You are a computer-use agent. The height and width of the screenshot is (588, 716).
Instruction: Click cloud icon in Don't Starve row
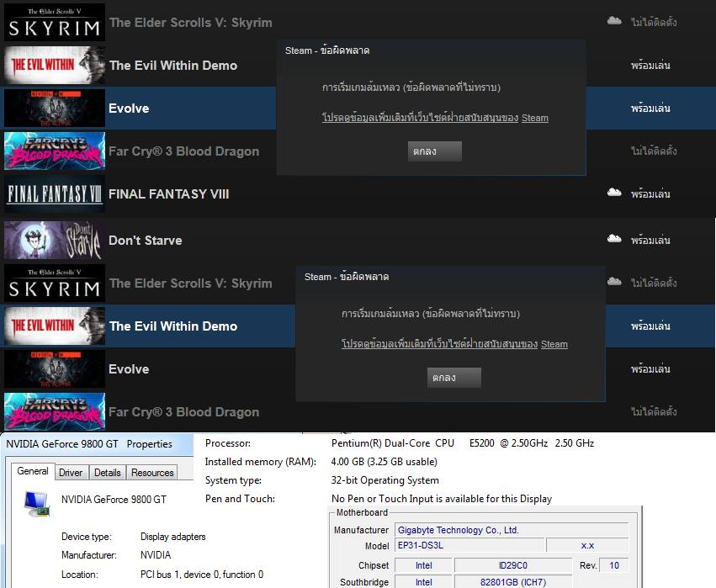point(614,238)
